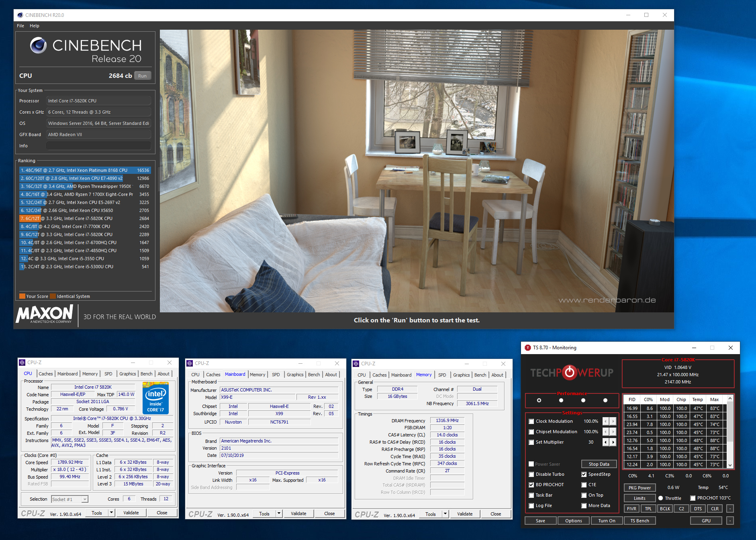This screenshot has height=540, width=756.
Task: Click the ThrottleStop core table scrollbar
Action: 730,432
